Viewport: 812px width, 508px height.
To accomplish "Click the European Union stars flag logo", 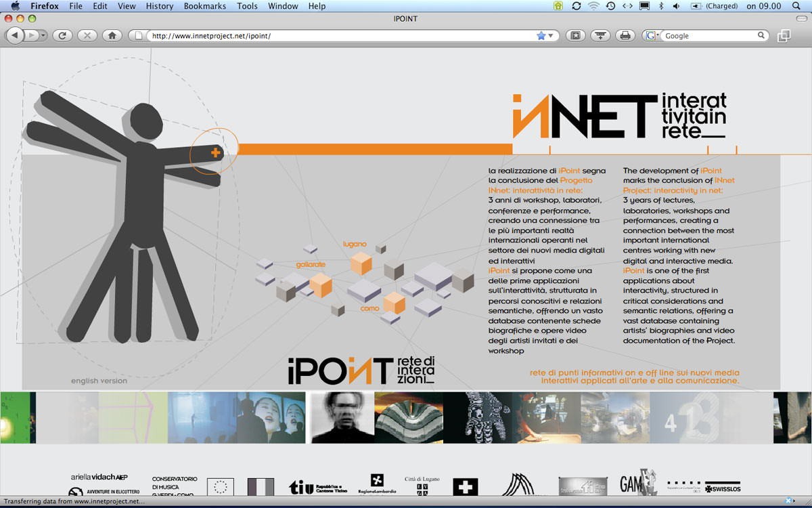I will (x=220, y=487).
